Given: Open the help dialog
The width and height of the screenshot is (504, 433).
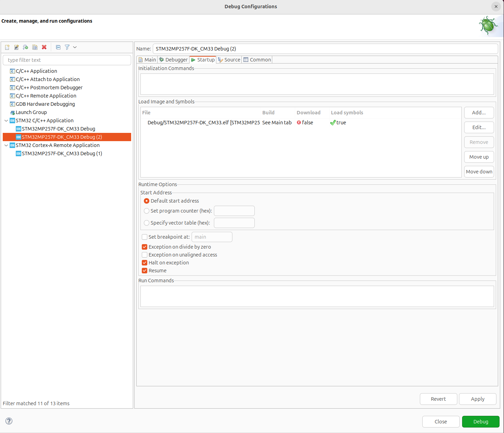Looking at the screenshot, I should pos(9,421).
